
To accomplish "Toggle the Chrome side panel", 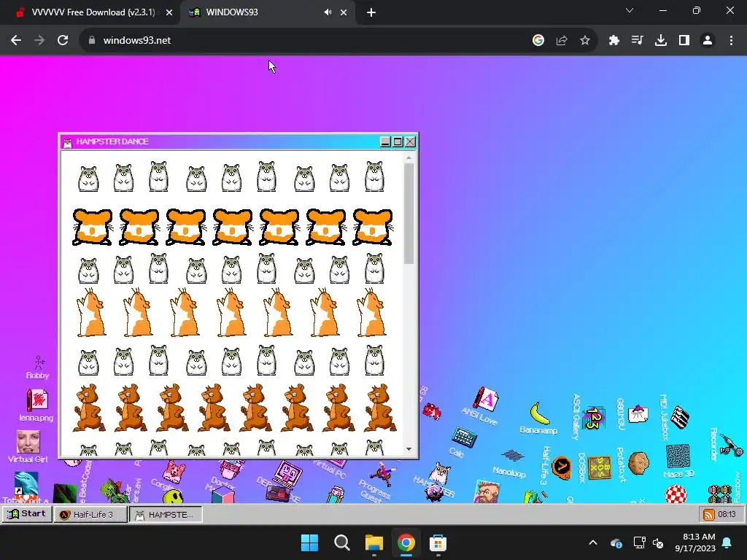I will (684, 41).
